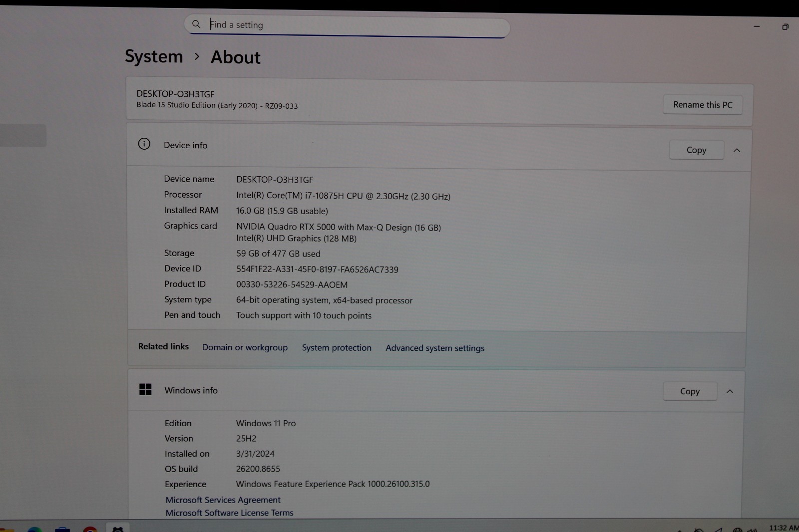The width and height of the screenshot is (799, 532).
Task: Click the Installed RAM label
Action: pos(191,210)
